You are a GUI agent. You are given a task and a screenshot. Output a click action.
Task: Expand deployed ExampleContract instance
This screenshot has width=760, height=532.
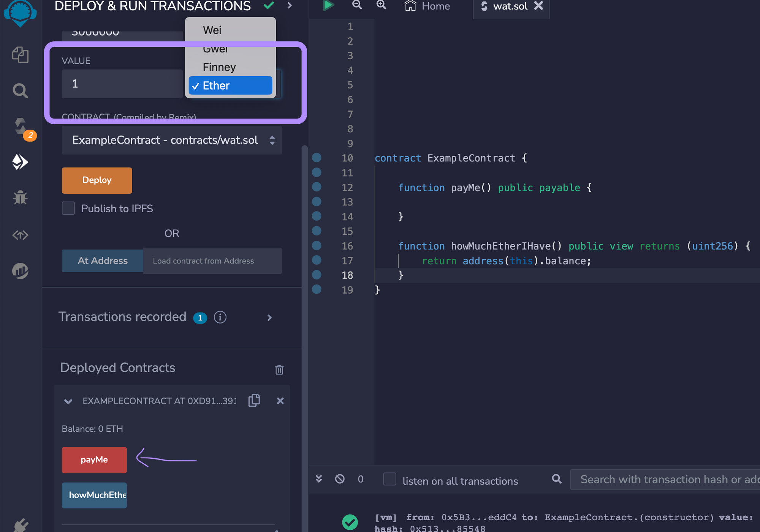(68, 401)
